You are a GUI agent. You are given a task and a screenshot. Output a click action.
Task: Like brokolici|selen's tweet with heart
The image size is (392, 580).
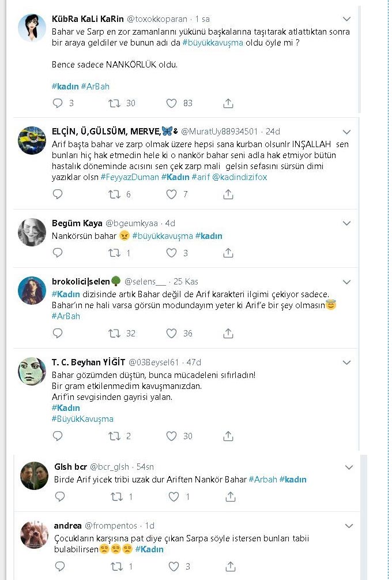click(171, 333)
